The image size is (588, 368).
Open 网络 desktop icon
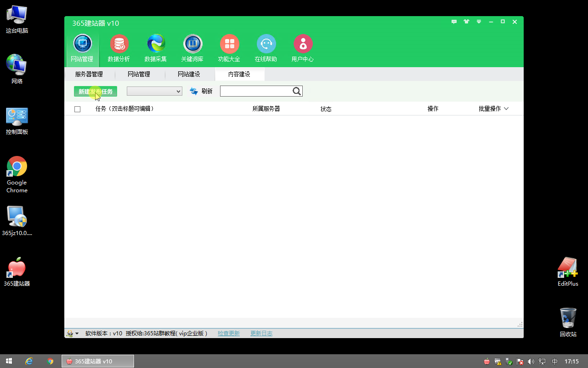click(x=17, y=69)
